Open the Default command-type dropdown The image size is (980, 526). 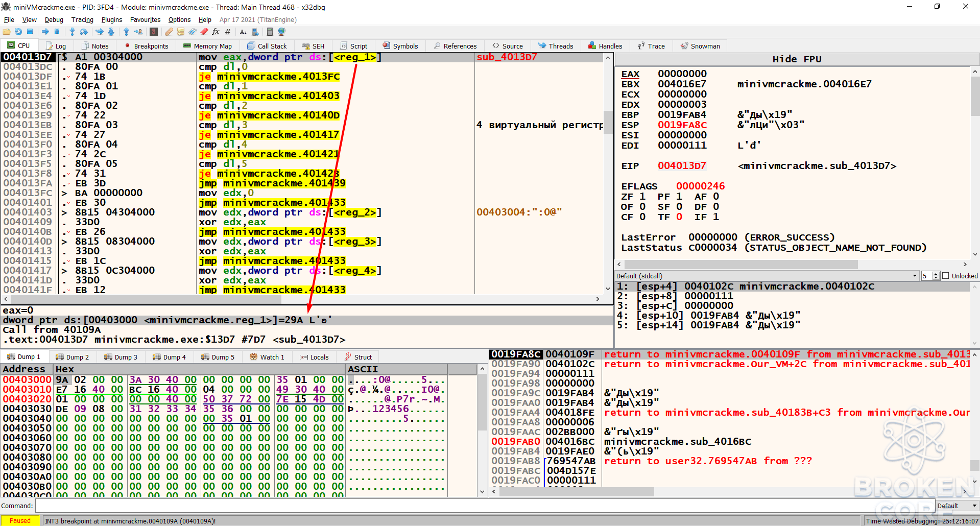tap(958, 506)
